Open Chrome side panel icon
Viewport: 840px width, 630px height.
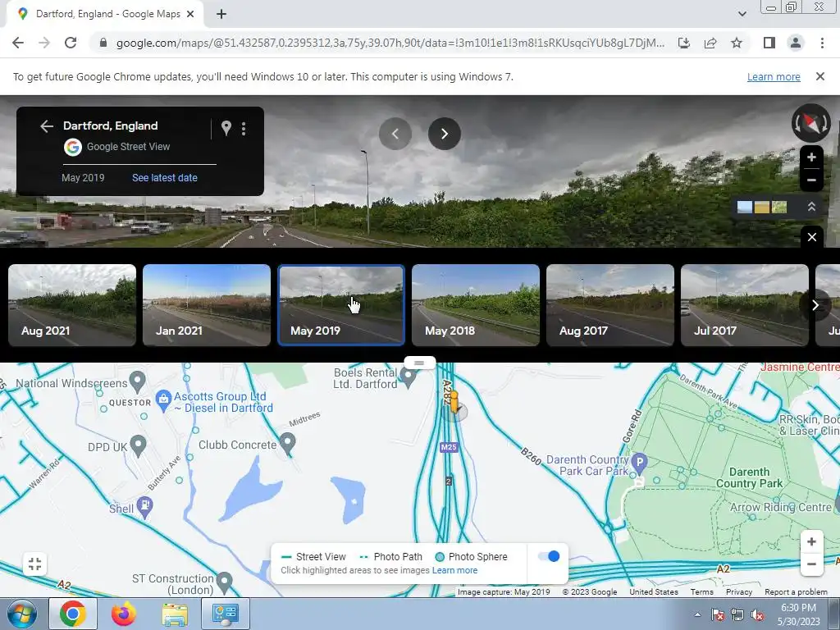click(769, 43)
